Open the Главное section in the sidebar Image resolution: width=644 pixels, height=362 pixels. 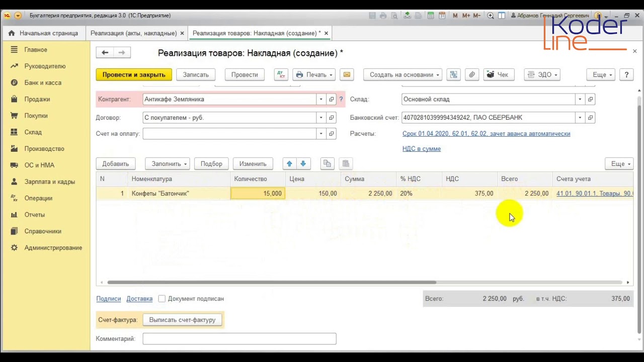click(x=36, y=50)
